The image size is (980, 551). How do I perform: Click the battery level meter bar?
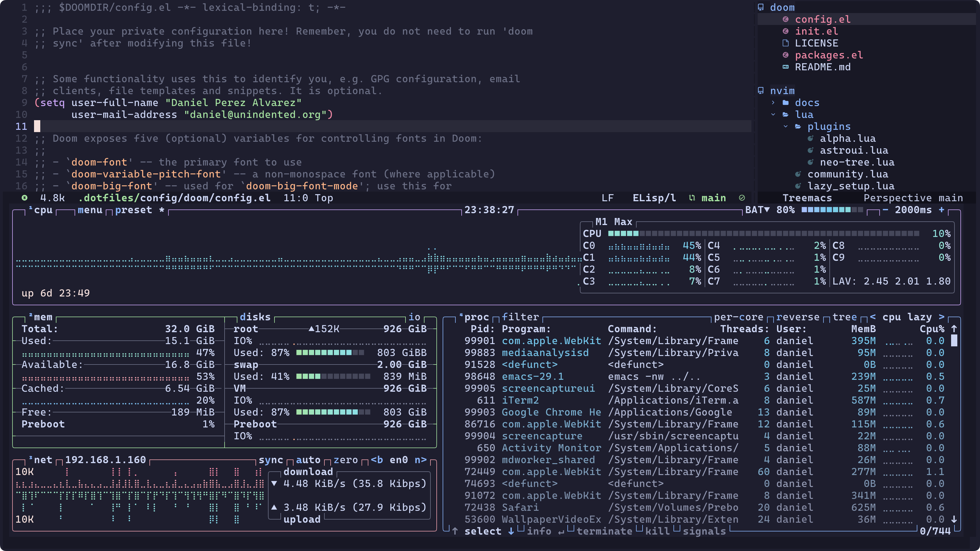(x=832, y=210)
